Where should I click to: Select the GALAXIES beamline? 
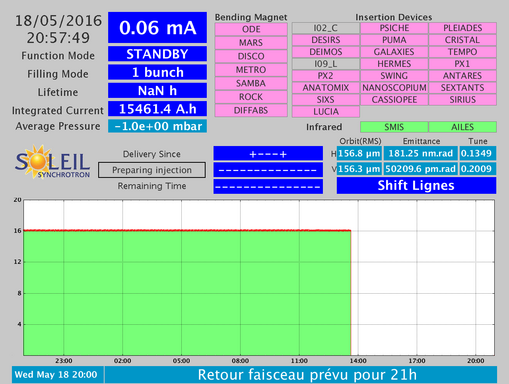(394, 52)
